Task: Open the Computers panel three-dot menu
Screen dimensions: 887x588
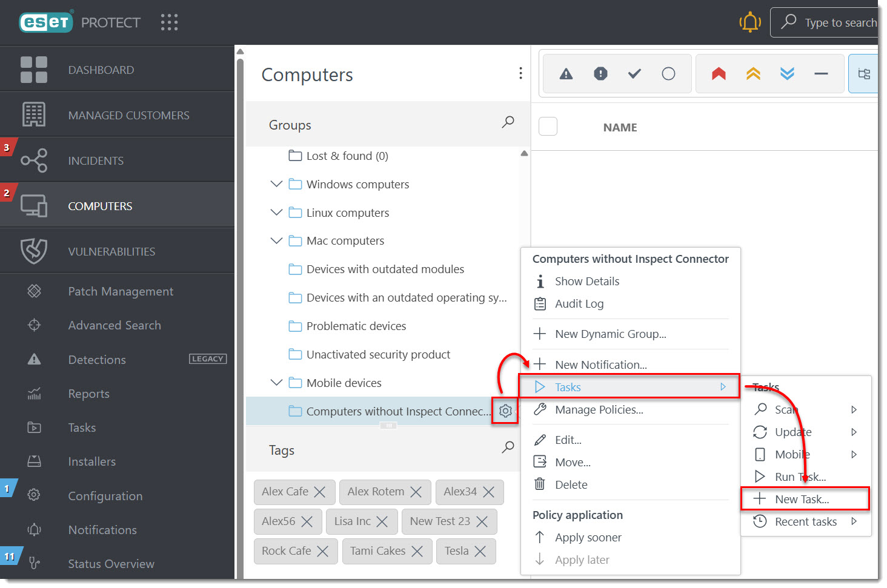Action: point(520,73)
